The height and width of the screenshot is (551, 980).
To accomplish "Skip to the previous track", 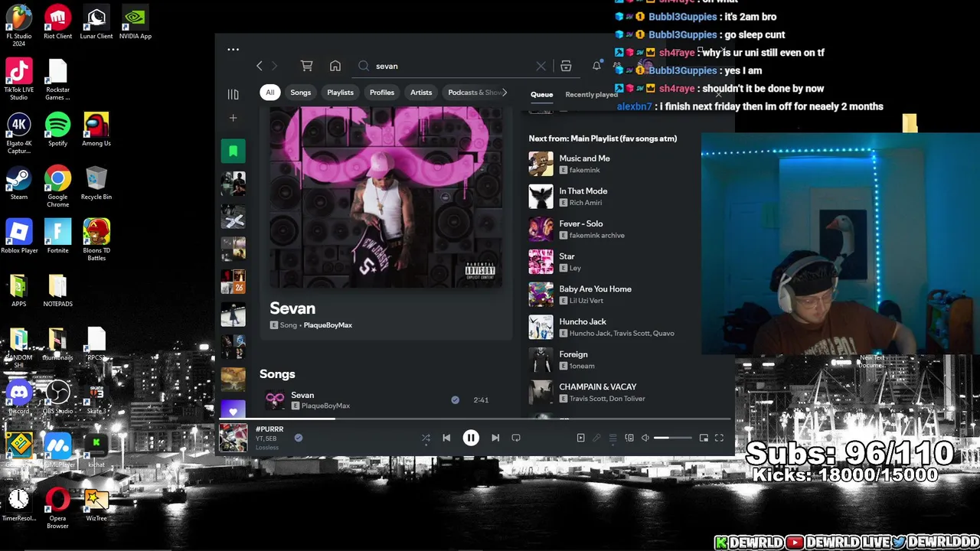I will tap(446, 438).
